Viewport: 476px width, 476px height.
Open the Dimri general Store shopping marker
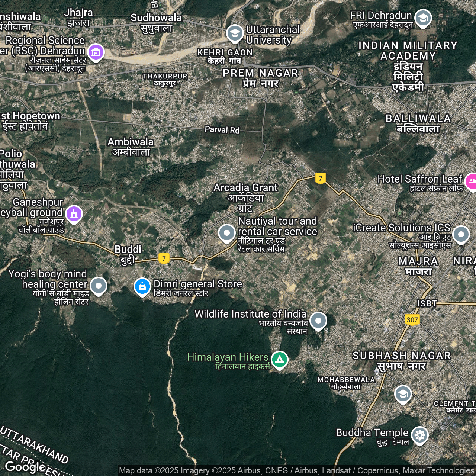pos(142,286)
